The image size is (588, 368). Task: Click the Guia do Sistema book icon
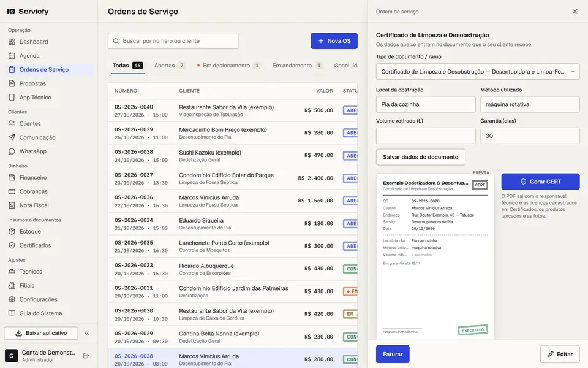coord(12,313)
